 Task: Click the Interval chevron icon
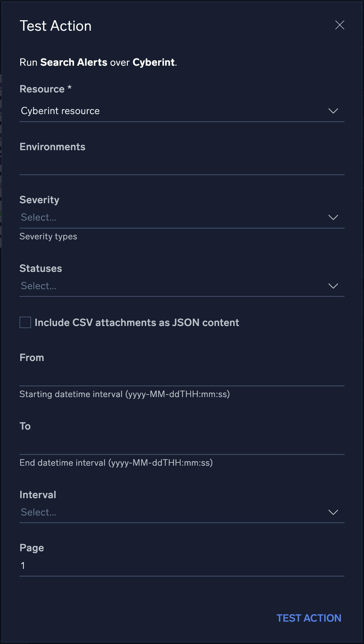pos(333,512)
